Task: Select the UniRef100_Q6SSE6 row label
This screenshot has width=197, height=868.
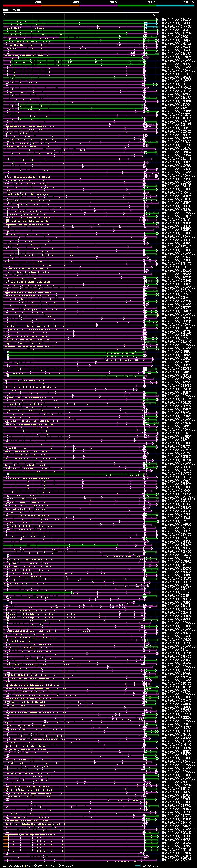Action: (x=177, y=338)
